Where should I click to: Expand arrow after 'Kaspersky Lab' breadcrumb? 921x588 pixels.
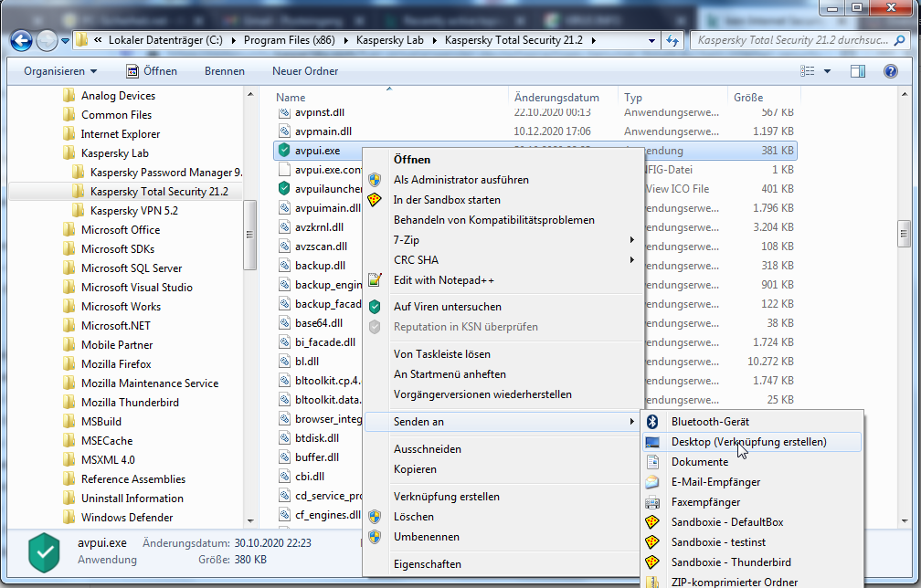point(435,40)
